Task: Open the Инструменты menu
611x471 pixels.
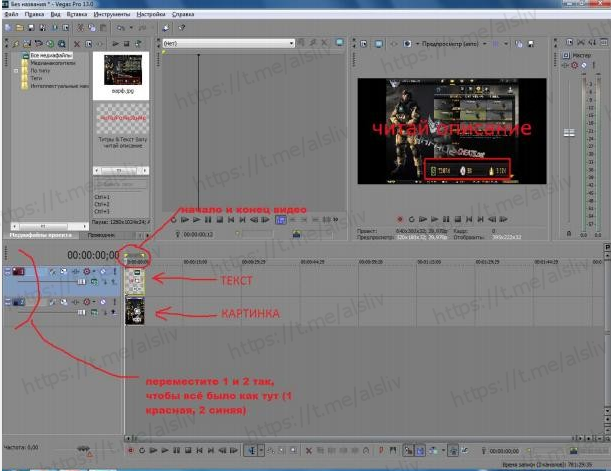Action: pyautogui.click(x=113, y=15)
